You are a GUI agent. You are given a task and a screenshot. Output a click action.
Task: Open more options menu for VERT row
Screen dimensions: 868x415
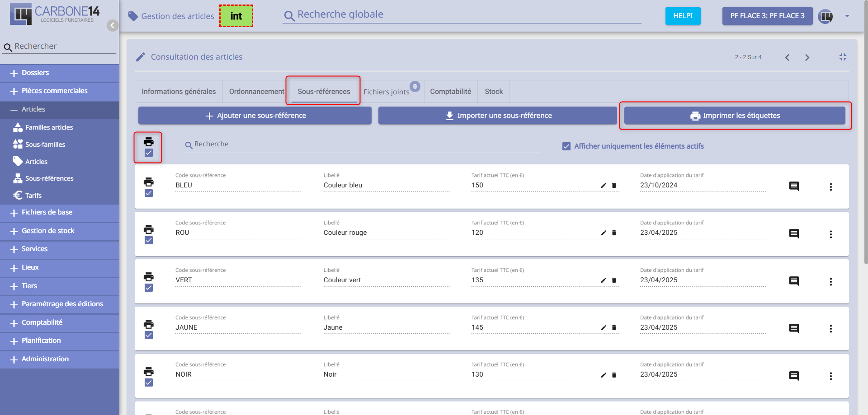[x=830, y=281]
